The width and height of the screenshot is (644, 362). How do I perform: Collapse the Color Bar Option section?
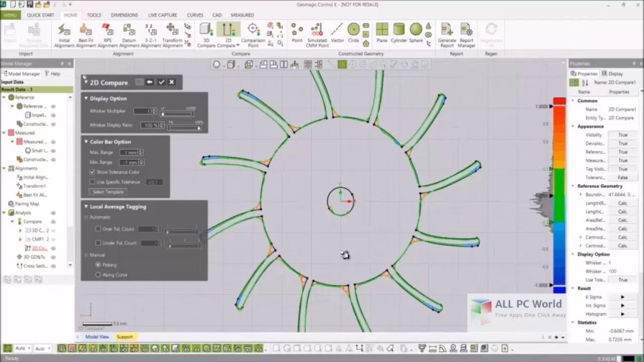tap(86, 142)
